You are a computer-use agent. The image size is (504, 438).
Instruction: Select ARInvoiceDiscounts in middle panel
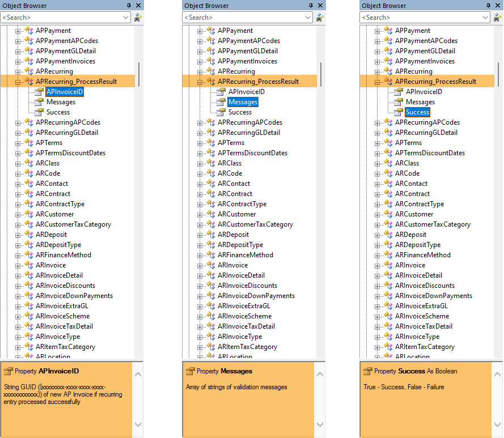247,286
